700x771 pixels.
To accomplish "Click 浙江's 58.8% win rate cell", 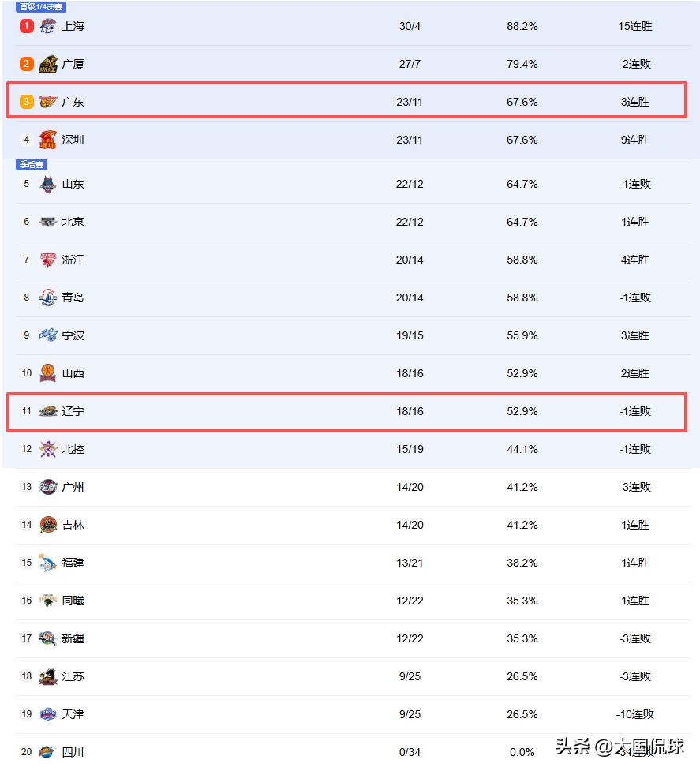I will coord(522,260).
